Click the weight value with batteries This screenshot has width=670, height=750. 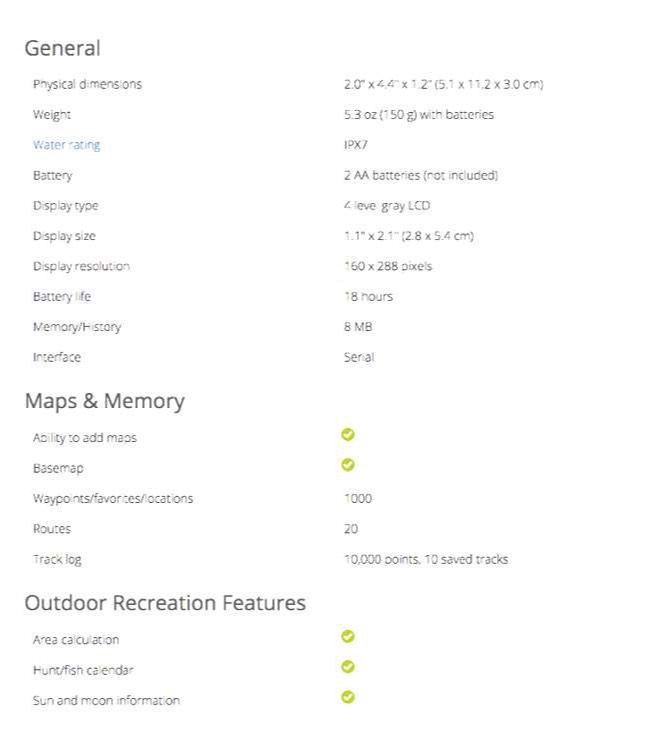click(x=418, y=115)
